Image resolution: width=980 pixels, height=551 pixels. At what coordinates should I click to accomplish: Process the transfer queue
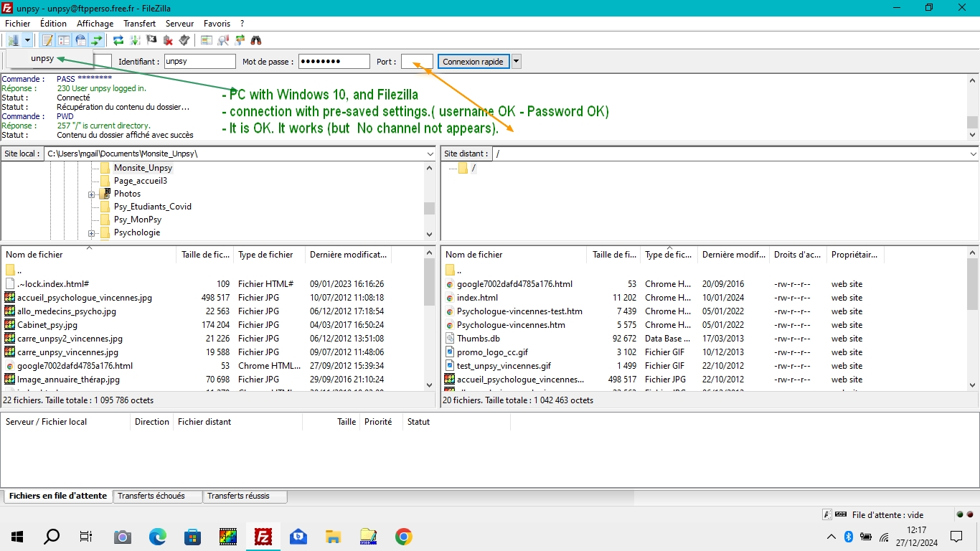[136, 40]
